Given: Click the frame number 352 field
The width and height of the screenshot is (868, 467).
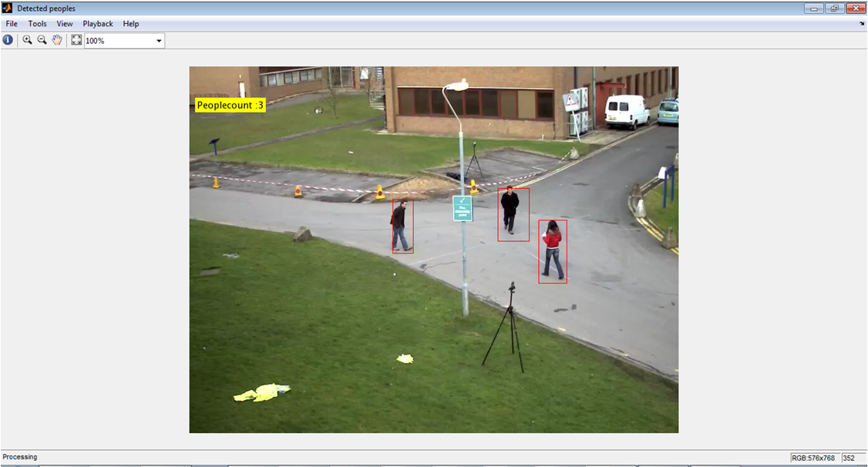Looking at the screenshot, I should pos(849,458).
